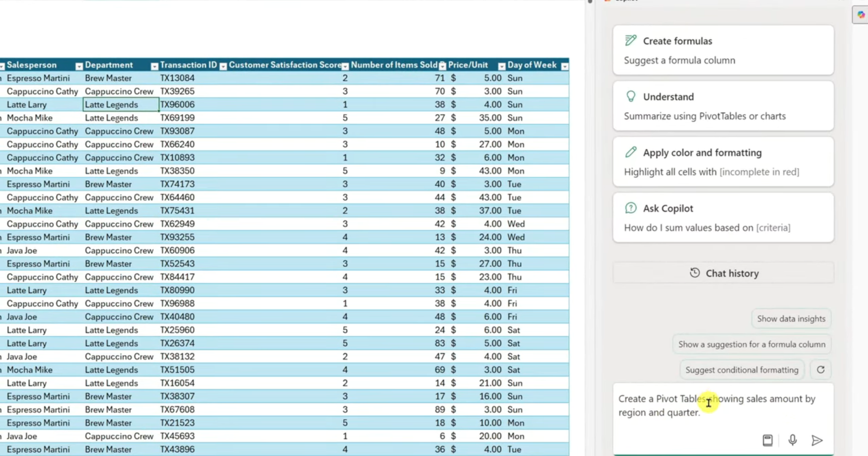This screenshot has width=868, height=456.
Task: Choose Suggest conditional formatting
Action: [742, 370]
